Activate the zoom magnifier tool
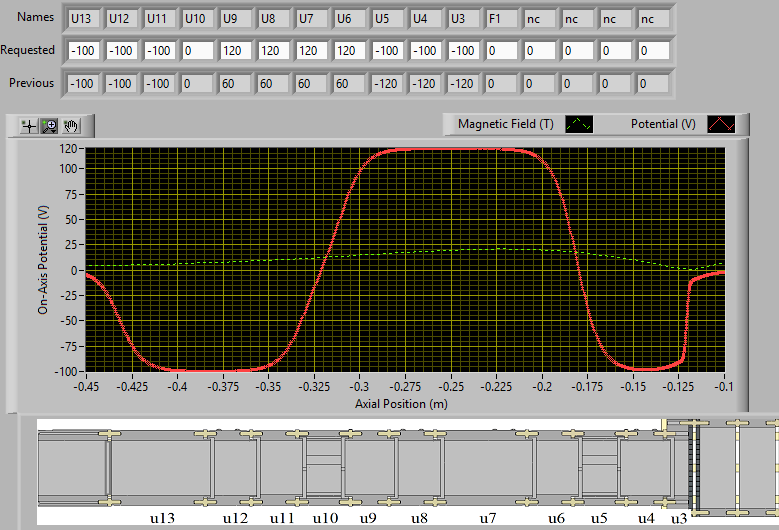779x530 pixels. [x=50, y=125]
